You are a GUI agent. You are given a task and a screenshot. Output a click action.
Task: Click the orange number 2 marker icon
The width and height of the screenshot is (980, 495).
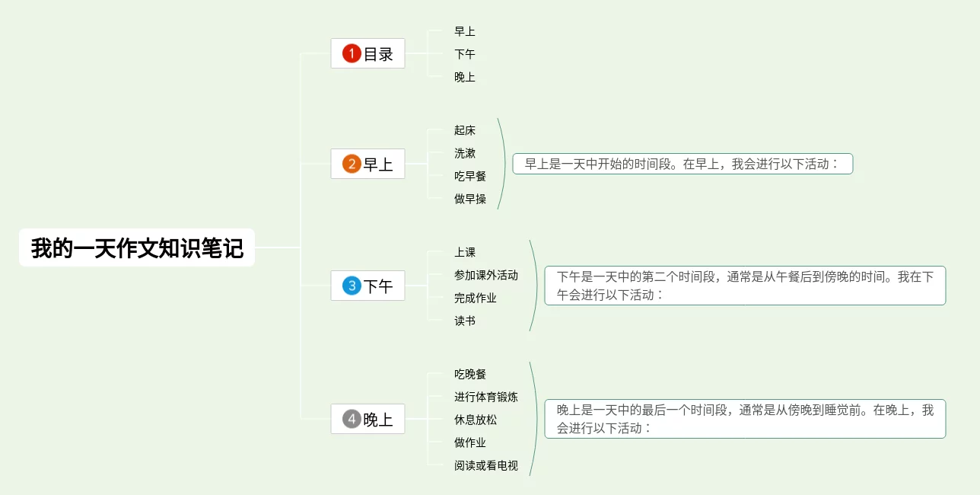pyautogui.click(x=352, y=164)
